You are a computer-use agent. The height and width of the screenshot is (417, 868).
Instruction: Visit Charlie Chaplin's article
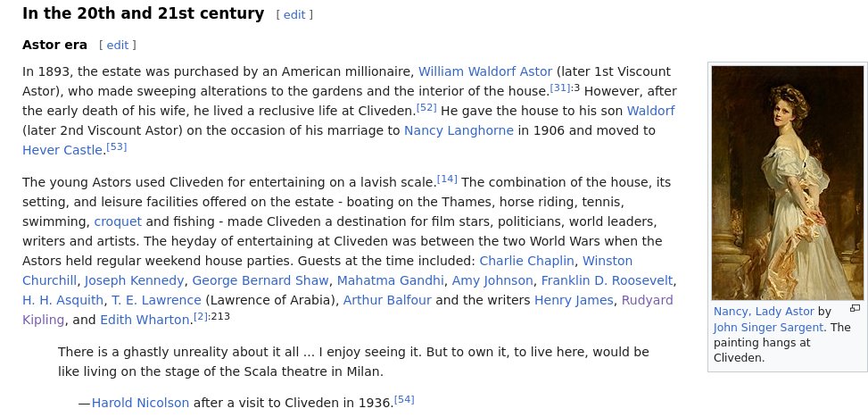click(528, 261)
